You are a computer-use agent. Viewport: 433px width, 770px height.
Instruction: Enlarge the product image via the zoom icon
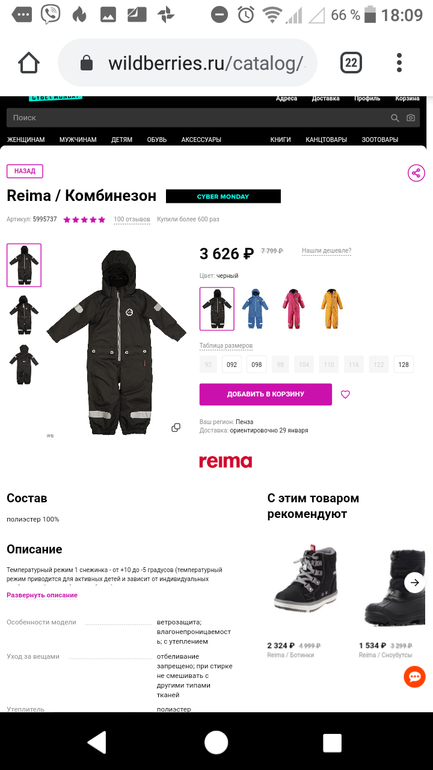[x=176, y=428]
